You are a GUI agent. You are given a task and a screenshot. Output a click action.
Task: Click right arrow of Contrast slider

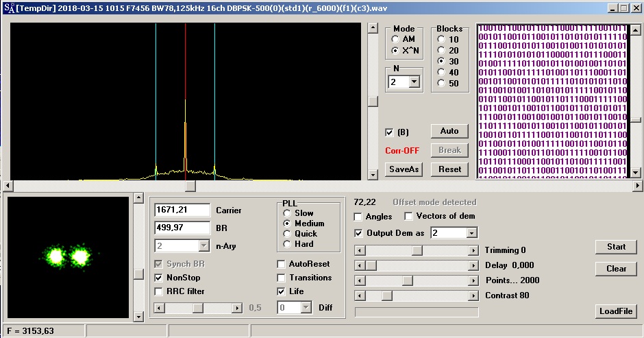(x=473, y=295)
